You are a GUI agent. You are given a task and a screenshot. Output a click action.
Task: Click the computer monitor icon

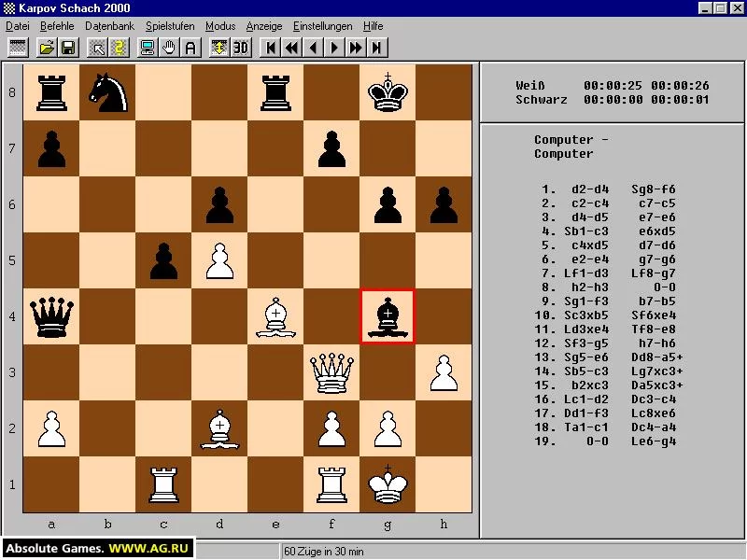(148, 48)
